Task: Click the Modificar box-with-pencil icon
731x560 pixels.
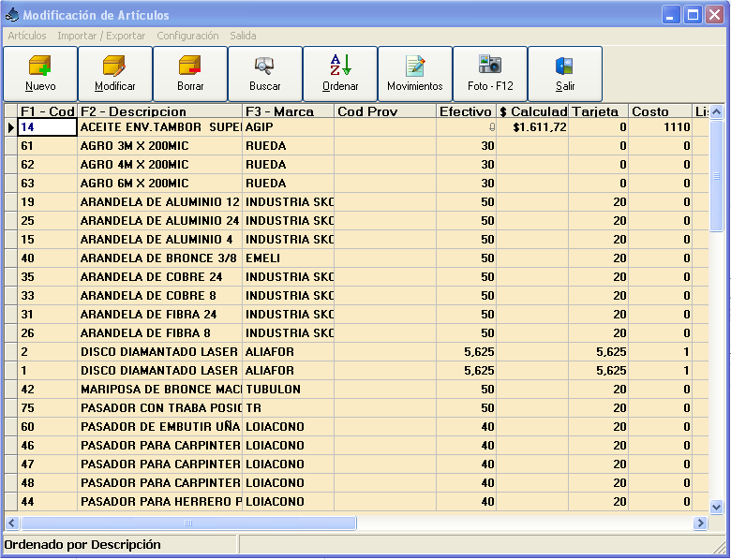Action: pyautogui.click(x=114, y=66)
